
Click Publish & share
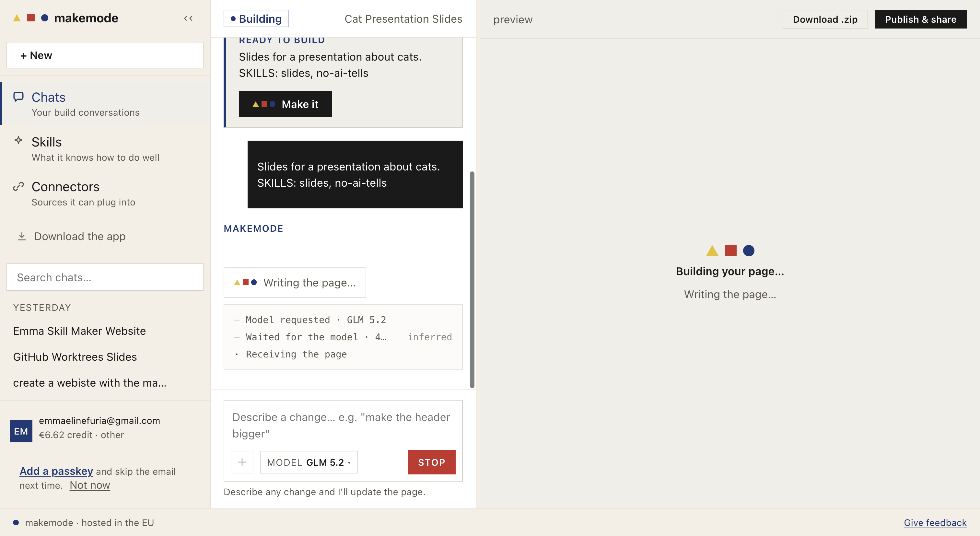click(920, 19)
